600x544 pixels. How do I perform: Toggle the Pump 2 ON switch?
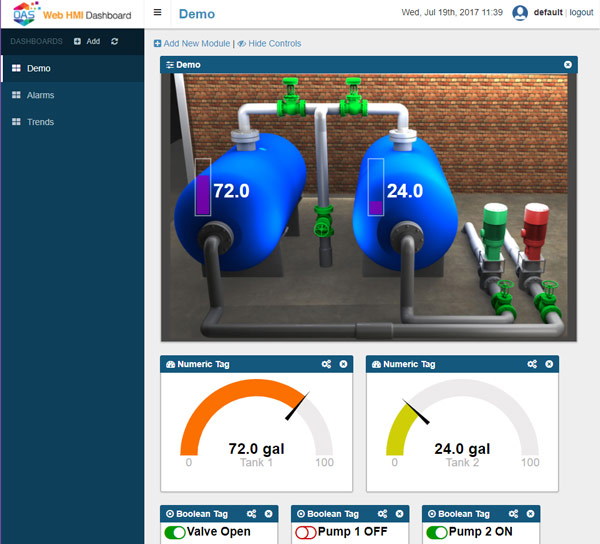437,533
